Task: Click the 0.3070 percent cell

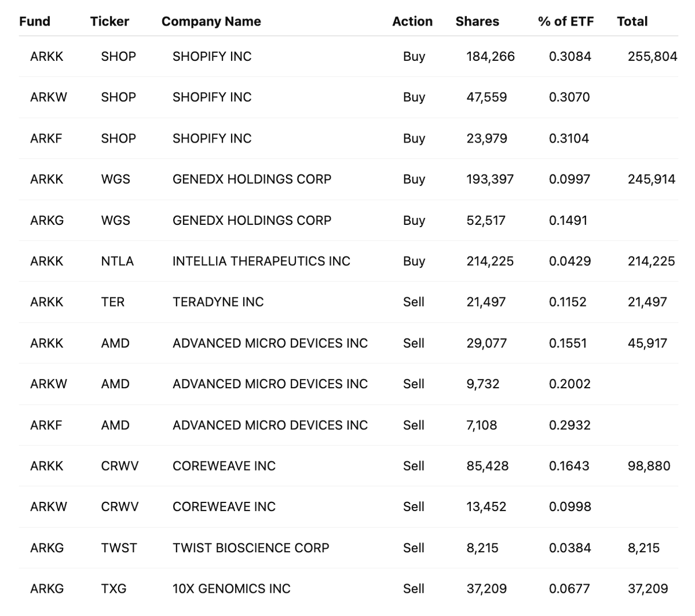Action: coord(569,97)
